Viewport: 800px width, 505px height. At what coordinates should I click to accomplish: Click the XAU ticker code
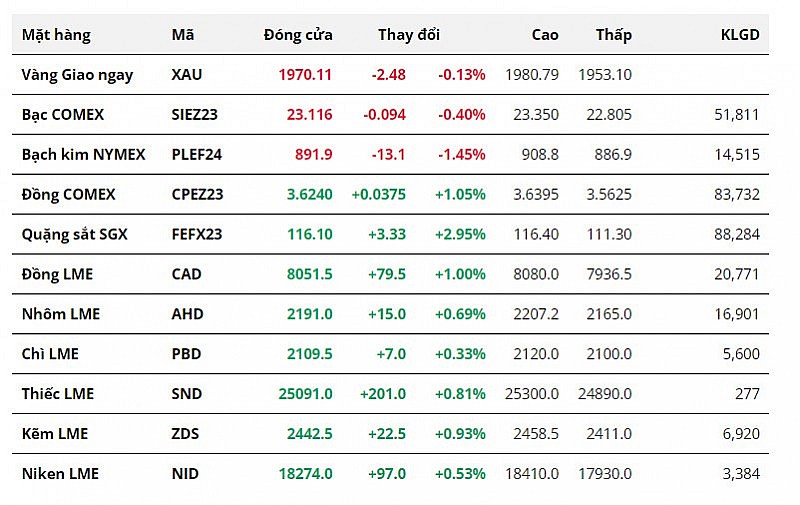click(x=187, y=75)
